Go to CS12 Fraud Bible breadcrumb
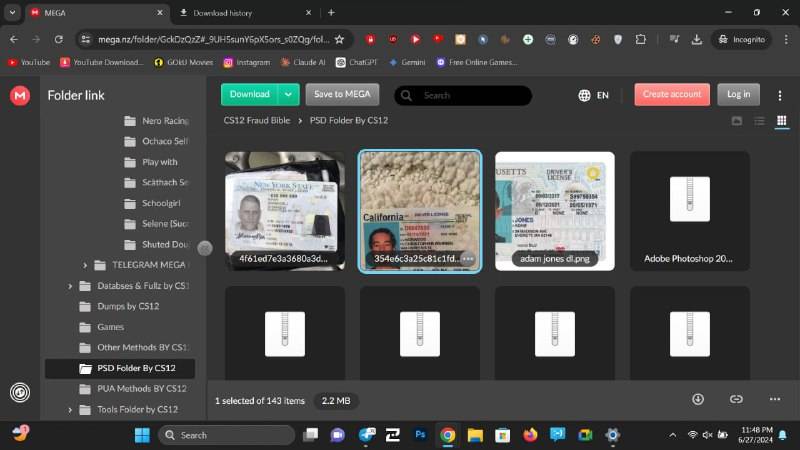The image size is (800, 450). tap(257, 120)
